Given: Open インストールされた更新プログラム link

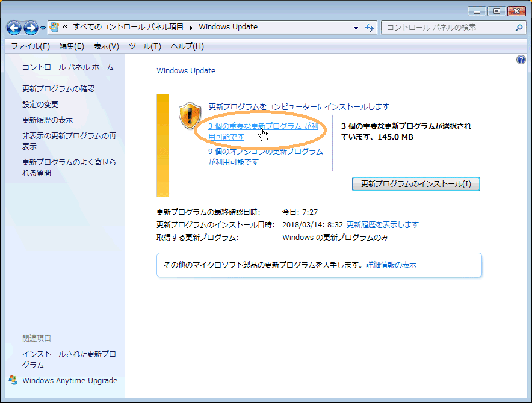Looking at the screenshot, I should (x=69, y=360).
